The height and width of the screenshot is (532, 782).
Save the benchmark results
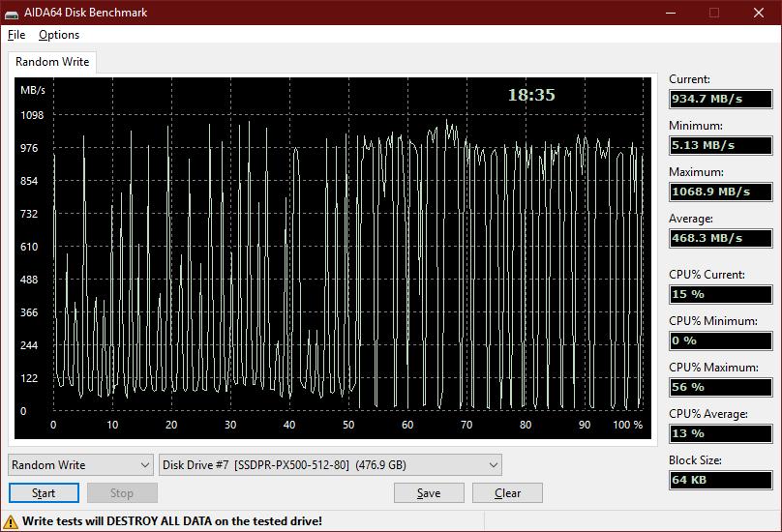429,493
